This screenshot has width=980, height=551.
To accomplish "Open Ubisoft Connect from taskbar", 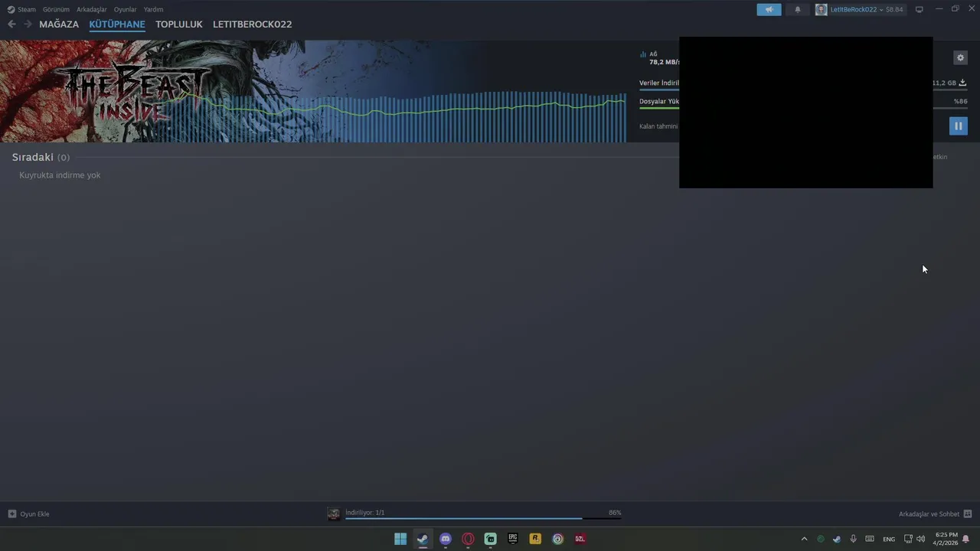I will (558, 539).
